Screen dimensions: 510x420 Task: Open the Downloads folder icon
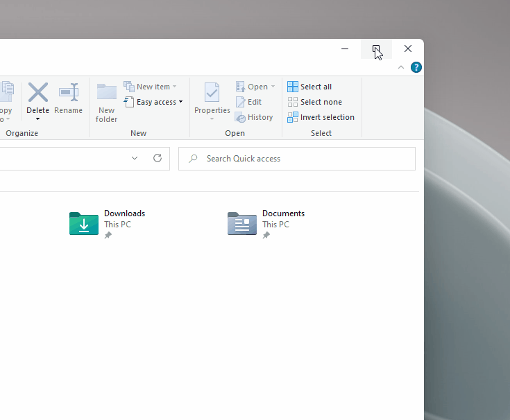point(84,224)
